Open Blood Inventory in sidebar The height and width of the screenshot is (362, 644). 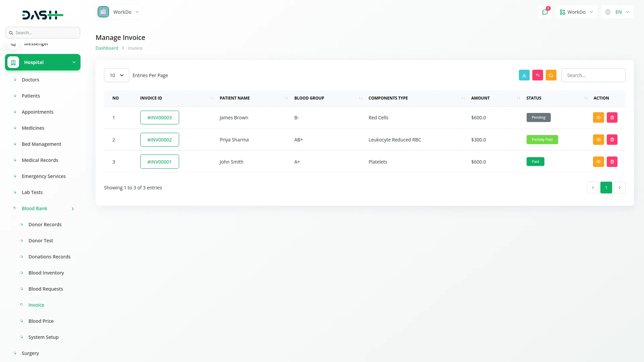click(x=46, y=273)
